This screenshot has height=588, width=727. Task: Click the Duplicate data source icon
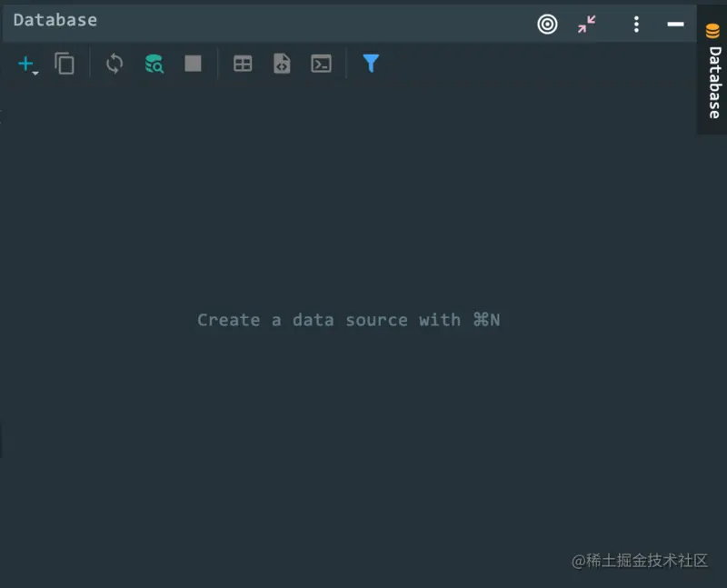point(65,64)
